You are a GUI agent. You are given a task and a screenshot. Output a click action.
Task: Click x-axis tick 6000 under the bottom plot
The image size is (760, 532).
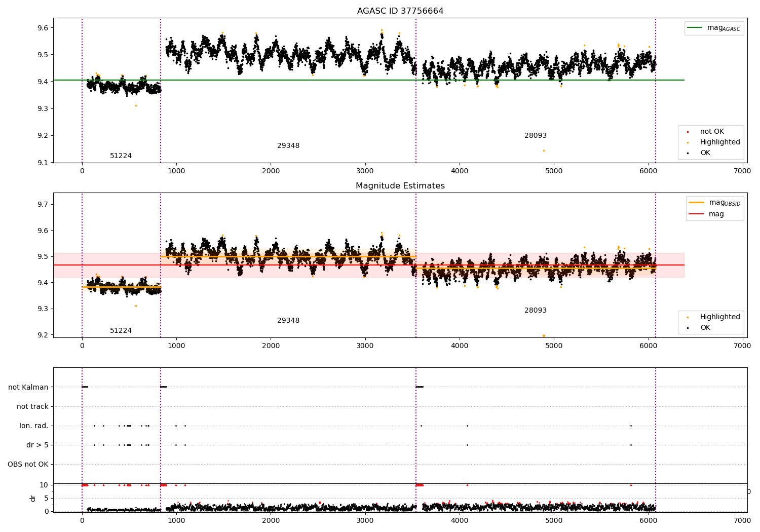tap(648, 520)
